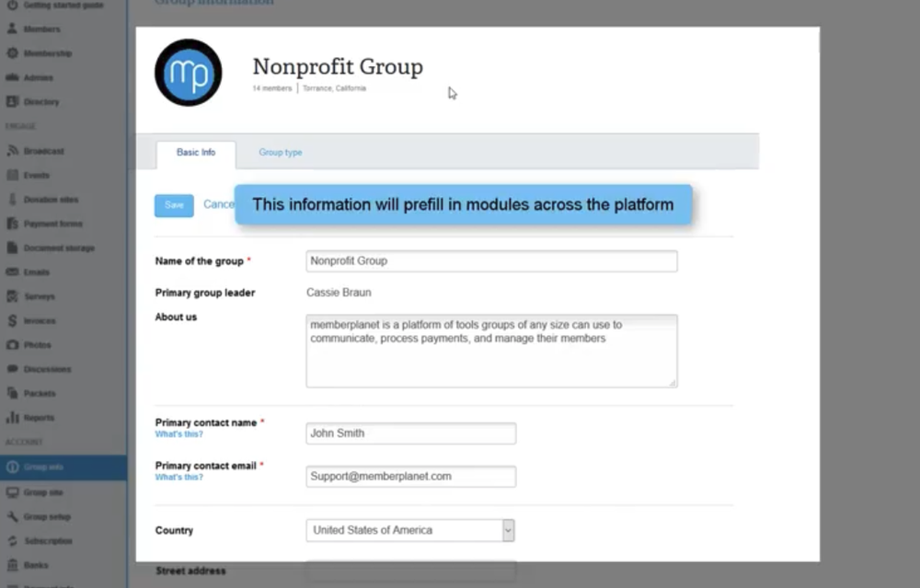The image size is (920, 588).
Task: Click the Cancel link next to Save
Action: 218,204
